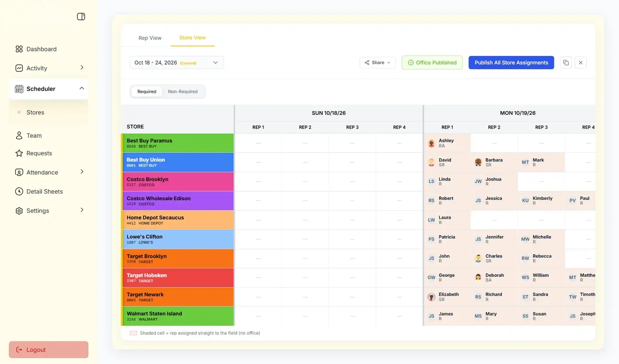This screenshot has height=364, width=619.
Task: Expand the Attendance submenu chevron
Action: (82, 172)
